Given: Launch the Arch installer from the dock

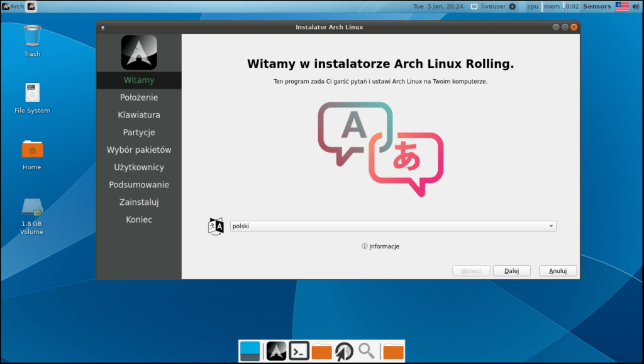Looking at the screenshot, I should coord(276,351).
